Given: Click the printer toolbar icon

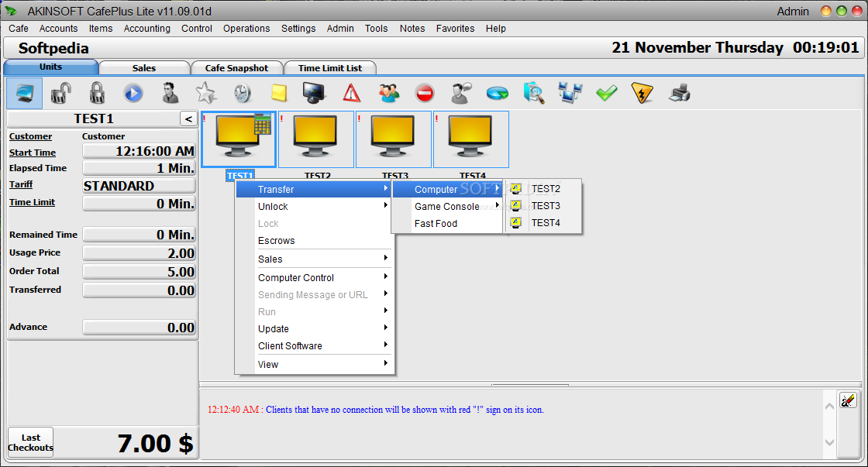Looking at the screenshot, I should tap(679, 93).
